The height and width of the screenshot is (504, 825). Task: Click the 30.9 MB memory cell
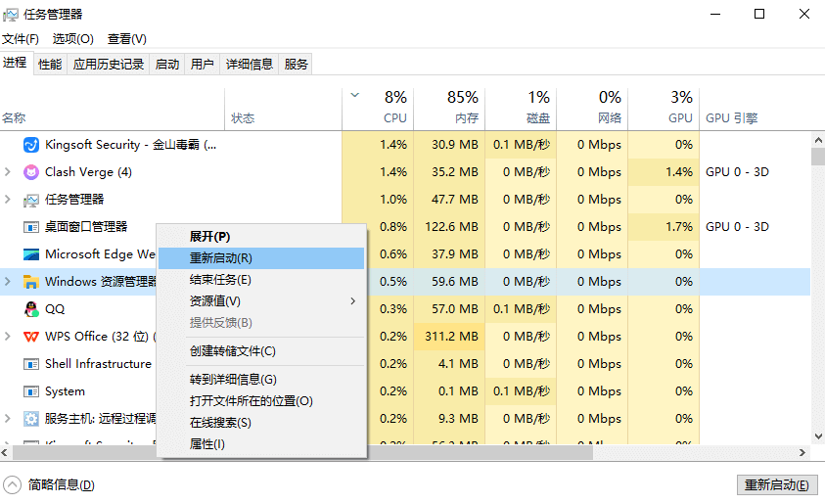tap(449, 145)
